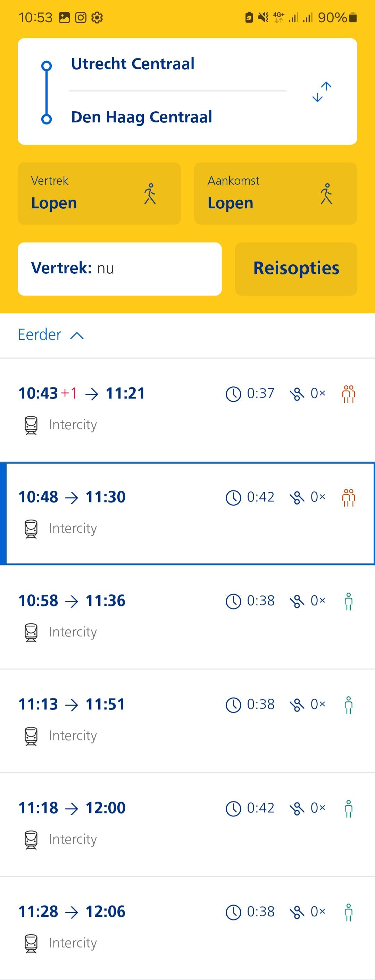The image size is (375, 980).
Task: Tap settings gear in status bar
Action: pos(97,17)
